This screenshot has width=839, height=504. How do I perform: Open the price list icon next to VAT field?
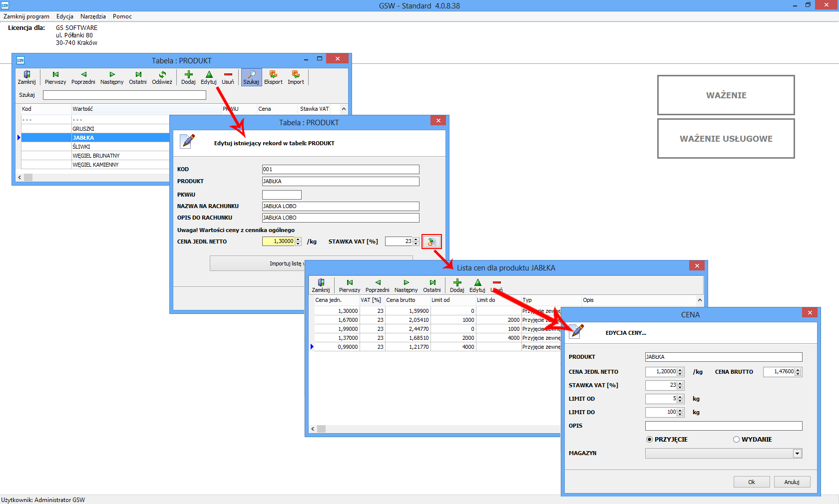(x=431, y=242)
